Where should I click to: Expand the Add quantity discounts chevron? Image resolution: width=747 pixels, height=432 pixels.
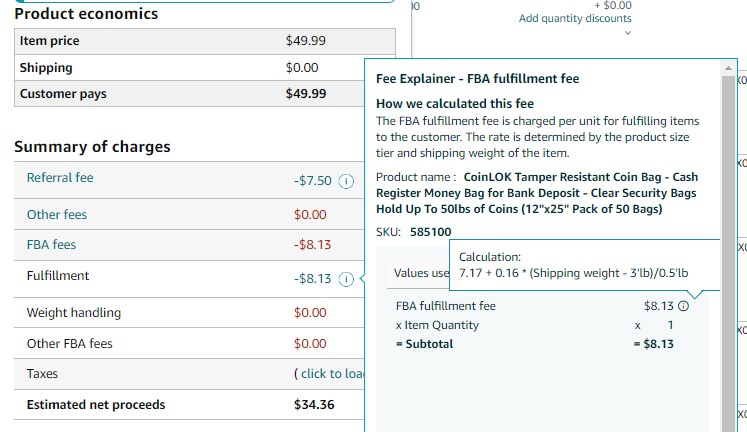tap(628, 33)
